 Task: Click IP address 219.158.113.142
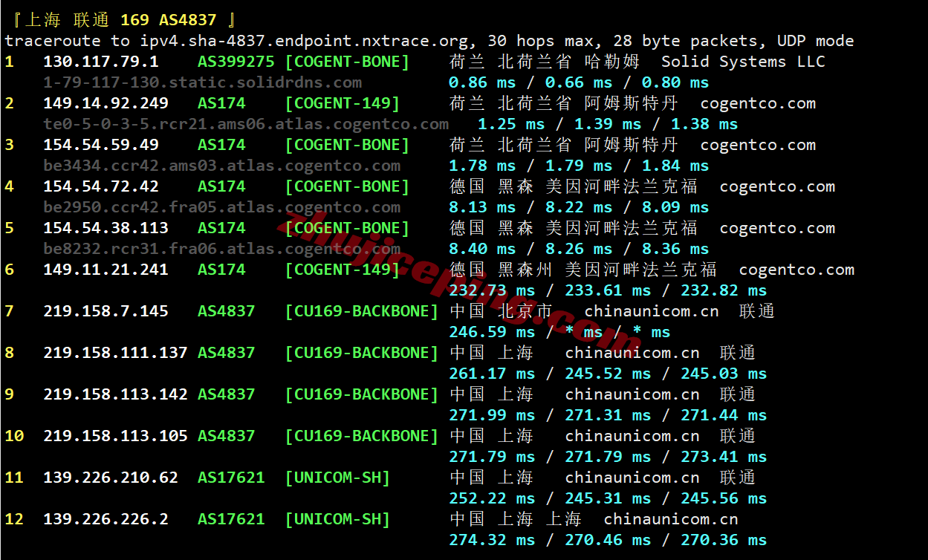click(x=115, y=394)
